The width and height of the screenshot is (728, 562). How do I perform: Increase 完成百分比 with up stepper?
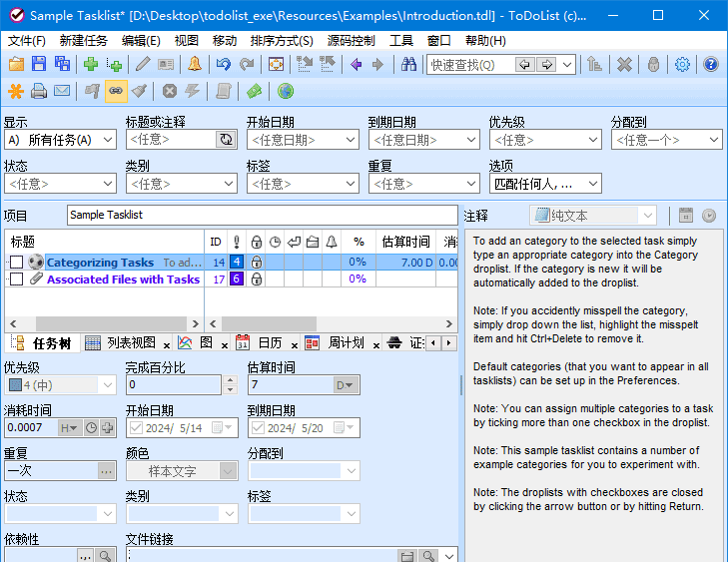(230, 380)
